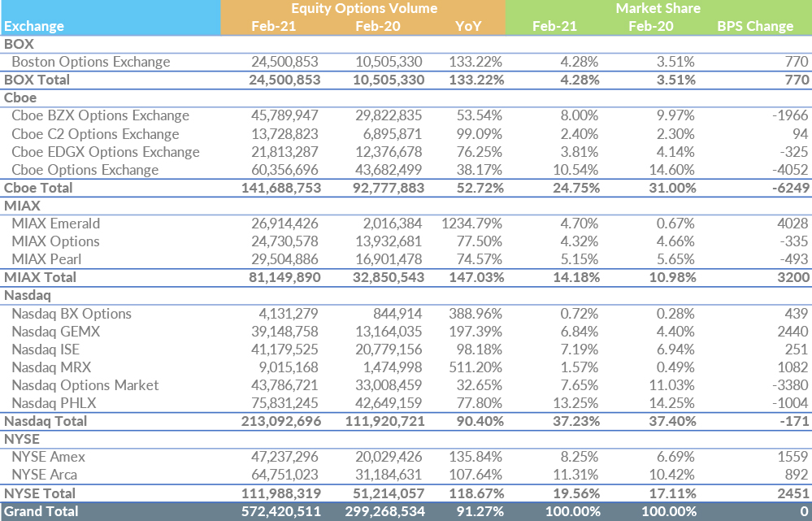This screenshot has width=812, height=521.
Task: Select the Cboe Total row label
Action: click(38, 188)
